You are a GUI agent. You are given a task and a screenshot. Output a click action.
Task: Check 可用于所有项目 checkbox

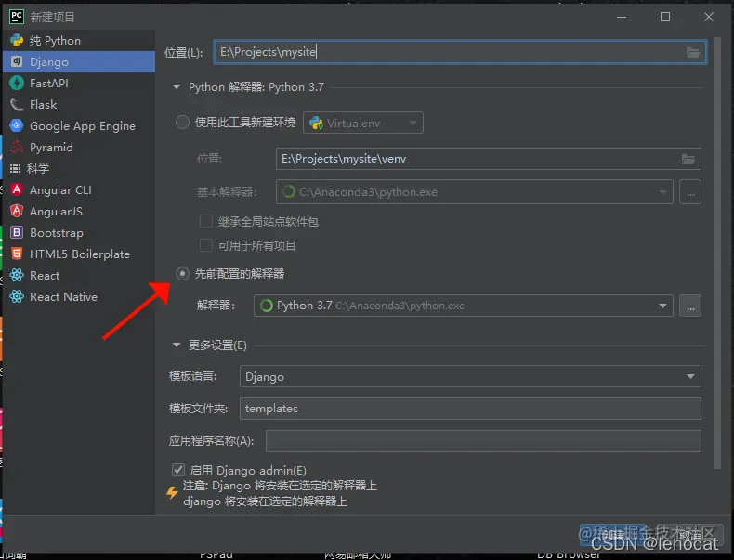[206, 245]
